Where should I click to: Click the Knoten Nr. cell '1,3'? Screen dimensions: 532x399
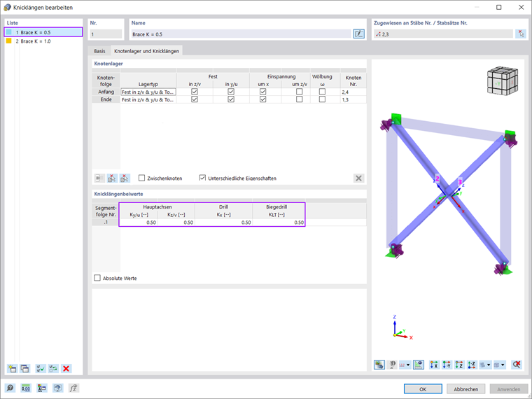[x=353, y=99]
